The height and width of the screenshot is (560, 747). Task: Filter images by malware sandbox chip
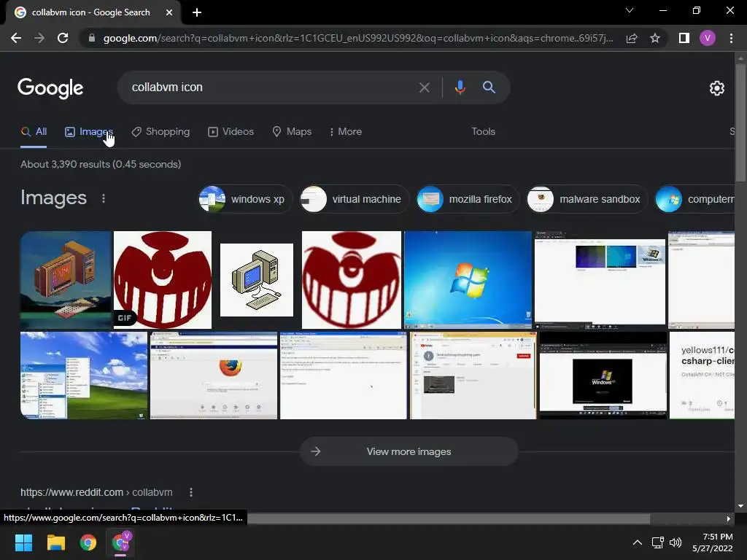(587, 199)
